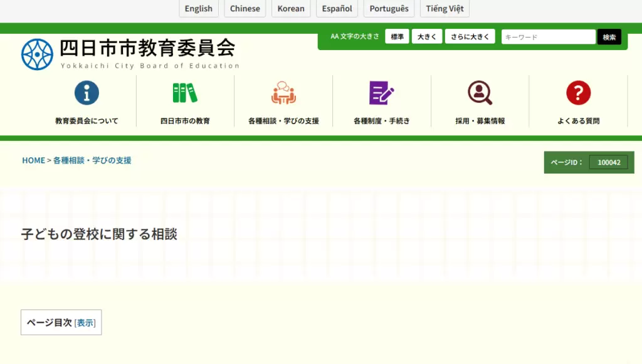Expand page table of contents via 表示

85,323
